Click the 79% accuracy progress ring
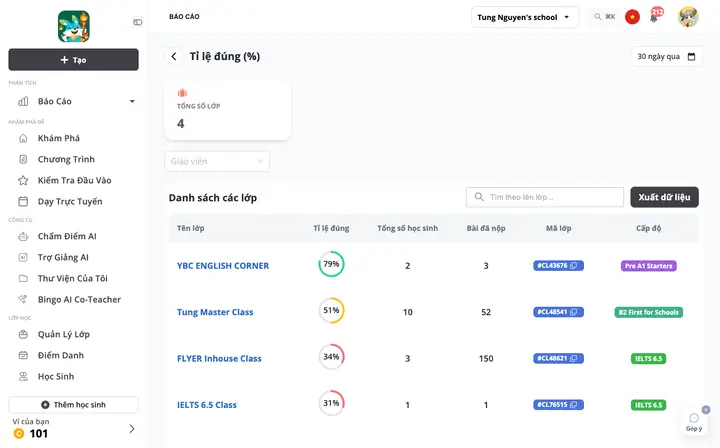 tap(331, 264)
